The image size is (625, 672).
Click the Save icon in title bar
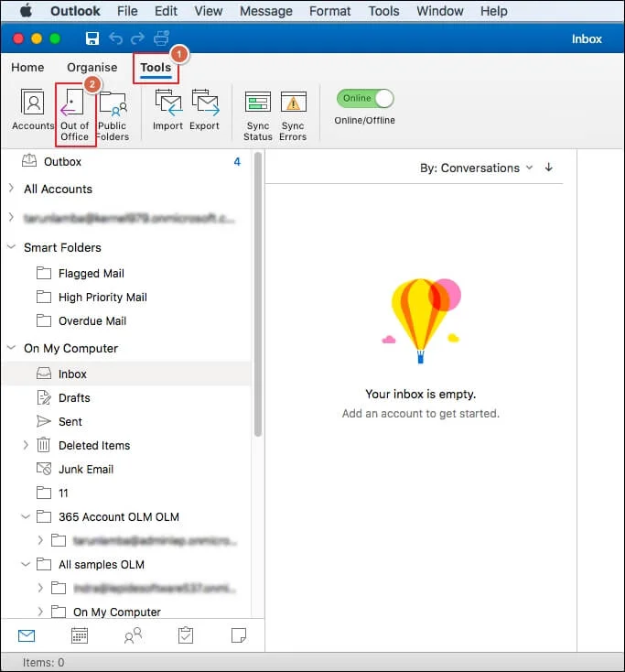(x=92, y=38)
